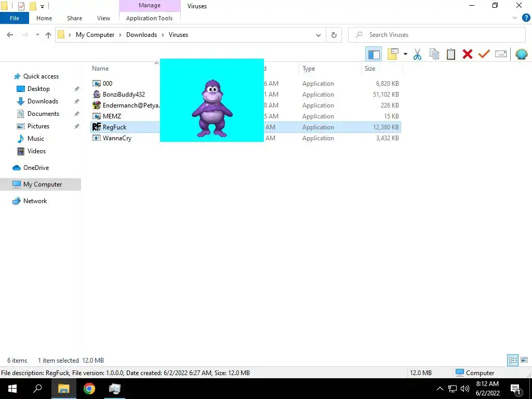Viewport: 532px width, 399px height.
Task: Select the MEMZ file
Action: (112, 116)
